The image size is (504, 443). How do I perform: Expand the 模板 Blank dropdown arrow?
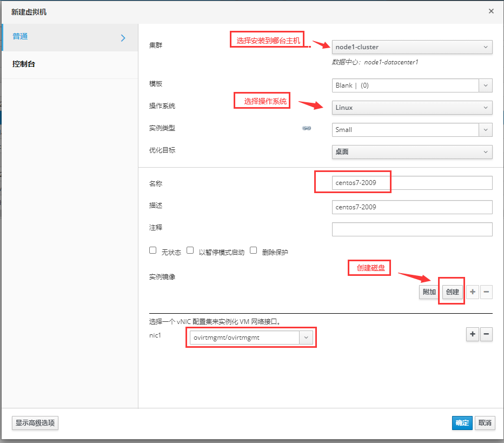486,85
